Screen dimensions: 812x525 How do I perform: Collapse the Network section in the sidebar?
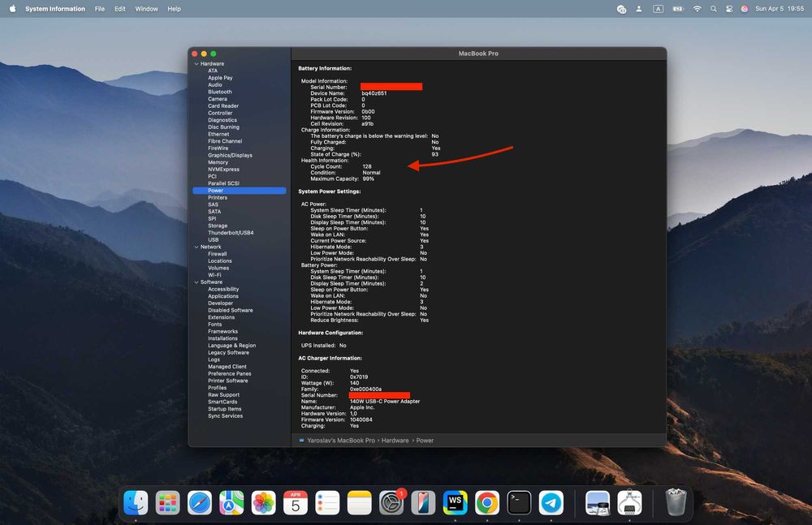click(x=197, y=247)
